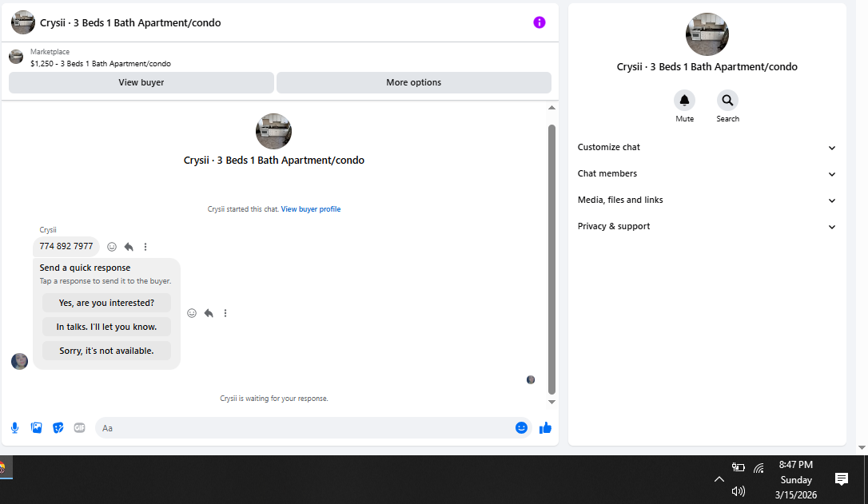Open Crysii's avatar beside the message
This screenshot has width=868, height=504.
tap(19, 361)
